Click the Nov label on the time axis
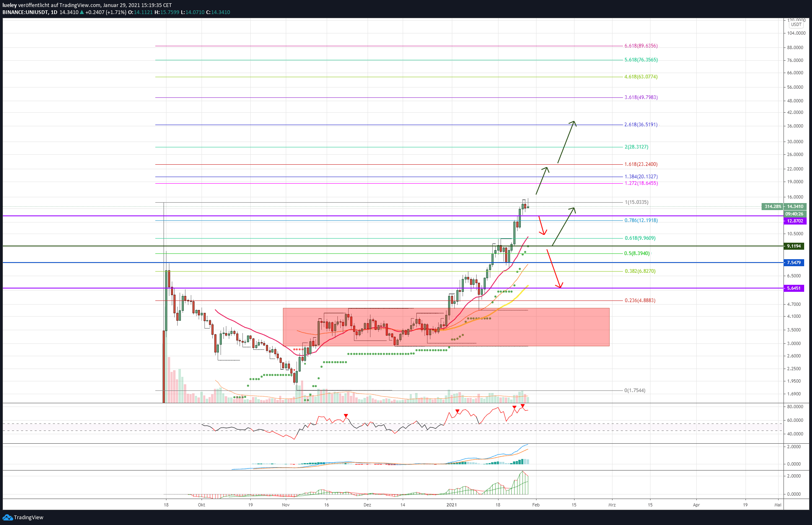The image size is (812, 525). pyautogui.click(x=286, y=504)
